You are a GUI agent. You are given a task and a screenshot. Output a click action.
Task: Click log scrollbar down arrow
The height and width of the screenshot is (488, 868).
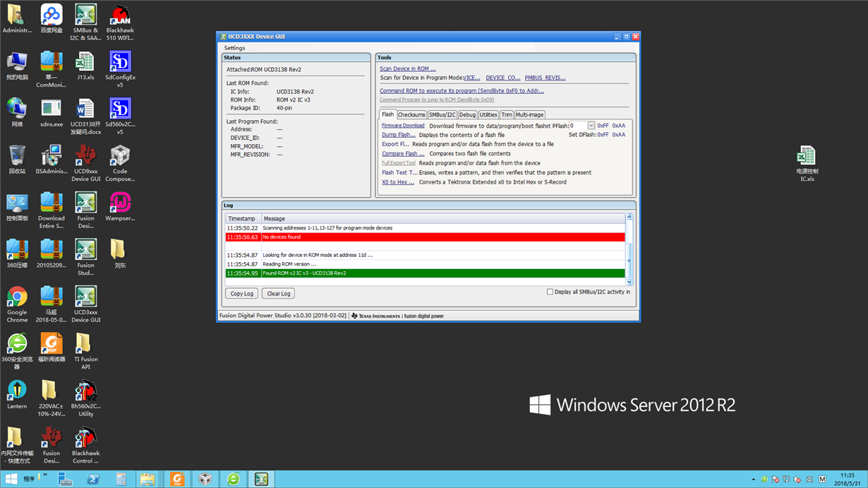tap(629, 282)
